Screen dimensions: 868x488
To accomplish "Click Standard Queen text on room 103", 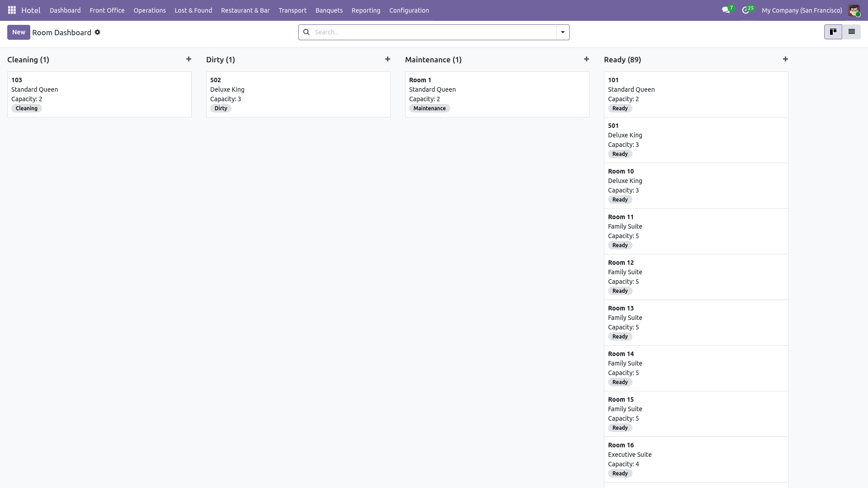I will tap(35, 89).
